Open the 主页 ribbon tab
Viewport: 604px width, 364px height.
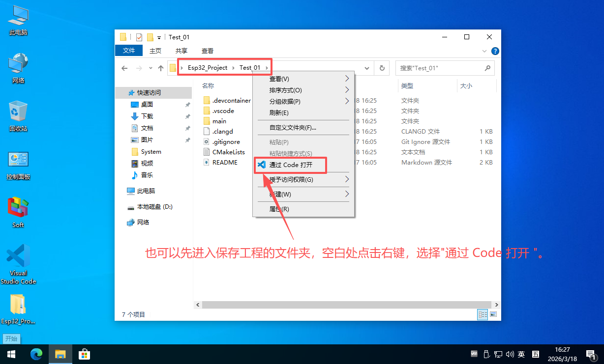155,51
